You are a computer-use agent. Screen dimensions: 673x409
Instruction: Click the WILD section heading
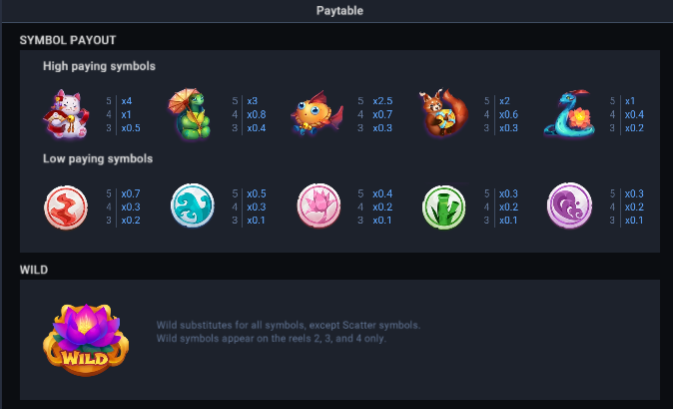point(34,270)
